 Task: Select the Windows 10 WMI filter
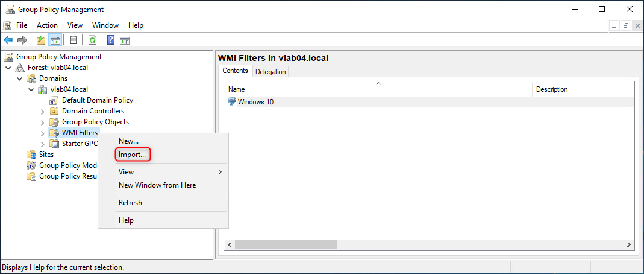[x=255, y=102]
